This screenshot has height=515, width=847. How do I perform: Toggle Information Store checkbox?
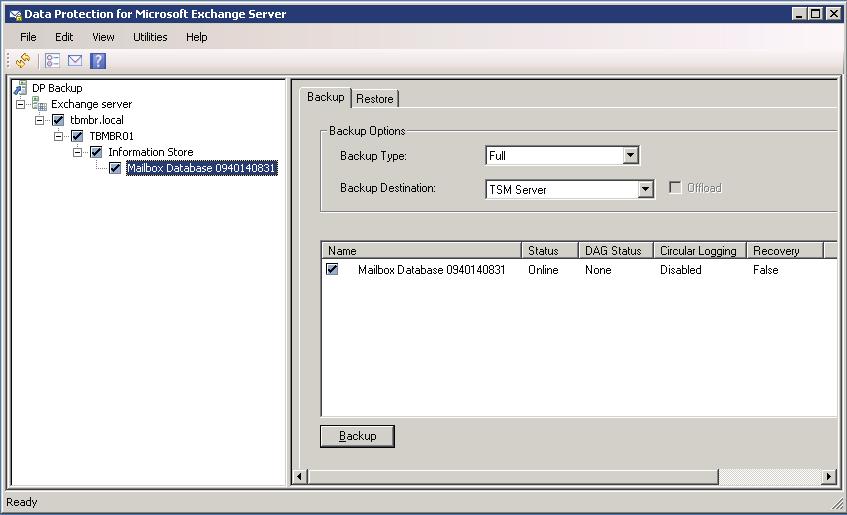click(x=96, y=152)
